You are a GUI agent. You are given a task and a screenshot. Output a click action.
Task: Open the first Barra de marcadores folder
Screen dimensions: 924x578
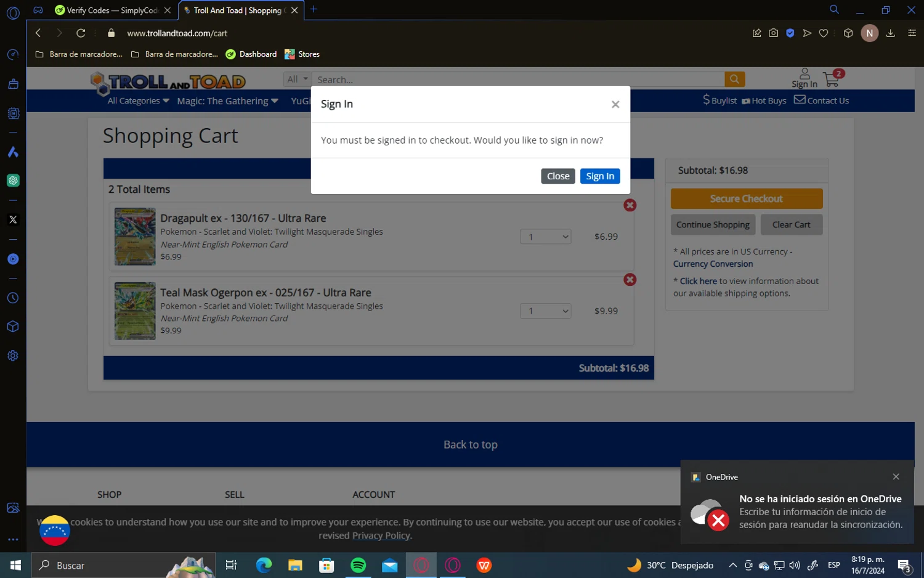79,54
